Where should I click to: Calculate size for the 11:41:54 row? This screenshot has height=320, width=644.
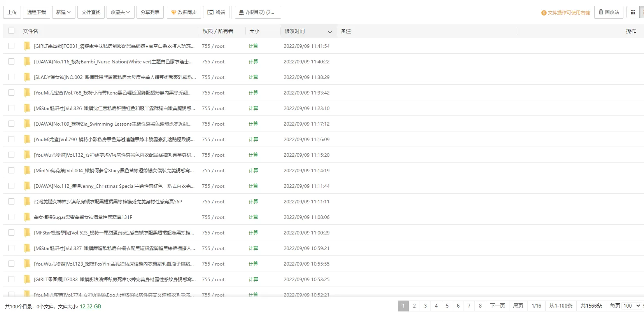253,46
